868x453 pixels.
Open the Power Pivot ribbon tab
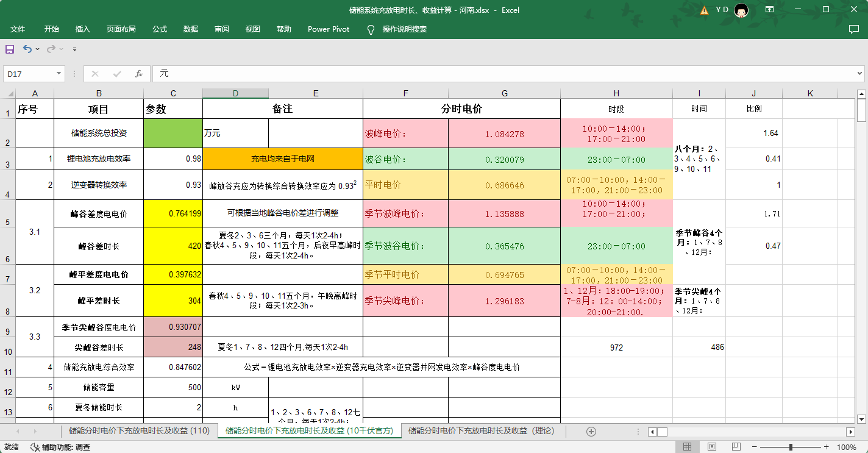[x=329, y=29]
